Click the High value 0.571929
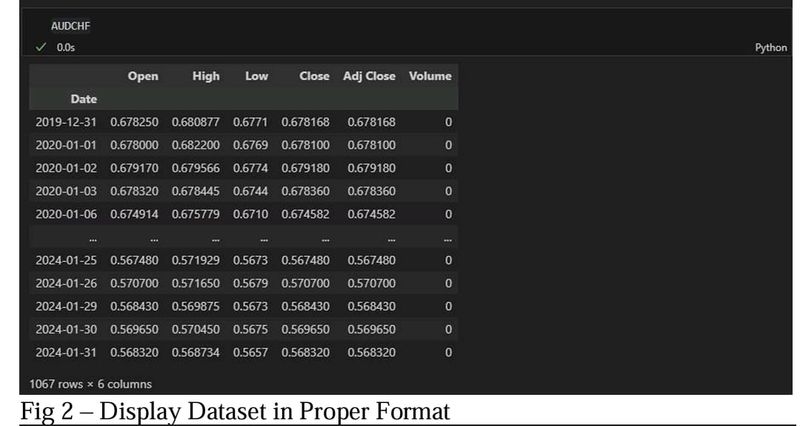Screen dimensions: 800x426 [195, 260]
